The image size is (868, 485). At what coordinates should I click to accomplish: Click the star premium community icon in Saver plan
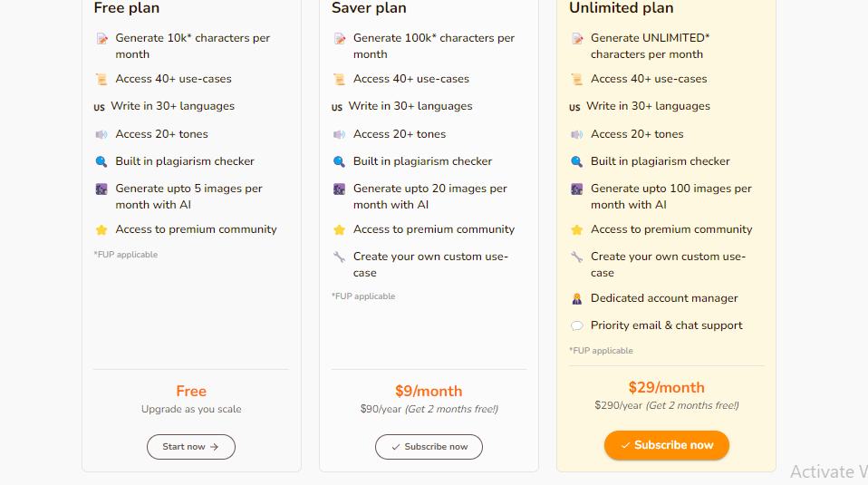pos(340,229)
